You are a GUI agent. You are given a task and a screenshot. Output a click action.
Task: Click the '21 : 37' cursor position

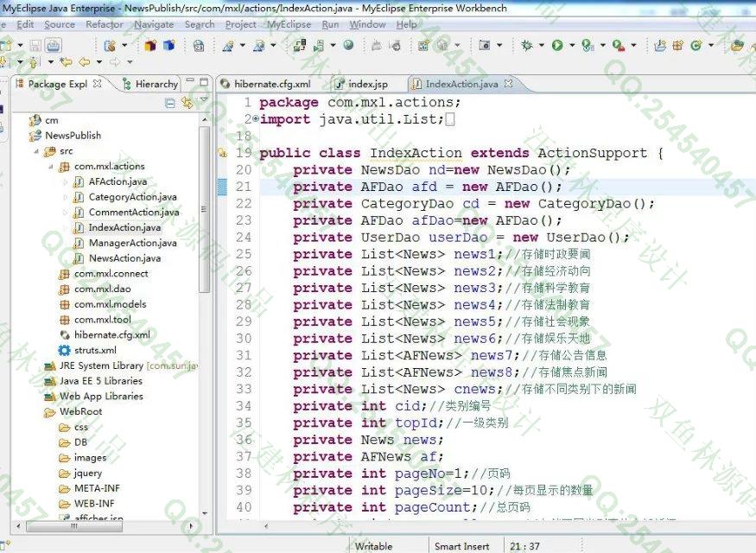(x=524, y=546)
